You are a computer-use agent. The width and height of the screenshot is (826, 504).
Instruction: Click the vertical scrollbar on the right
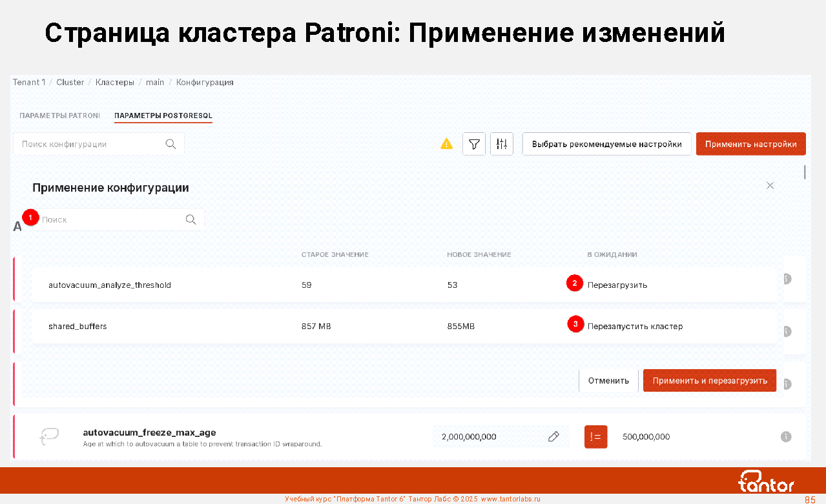click(804, 172)
